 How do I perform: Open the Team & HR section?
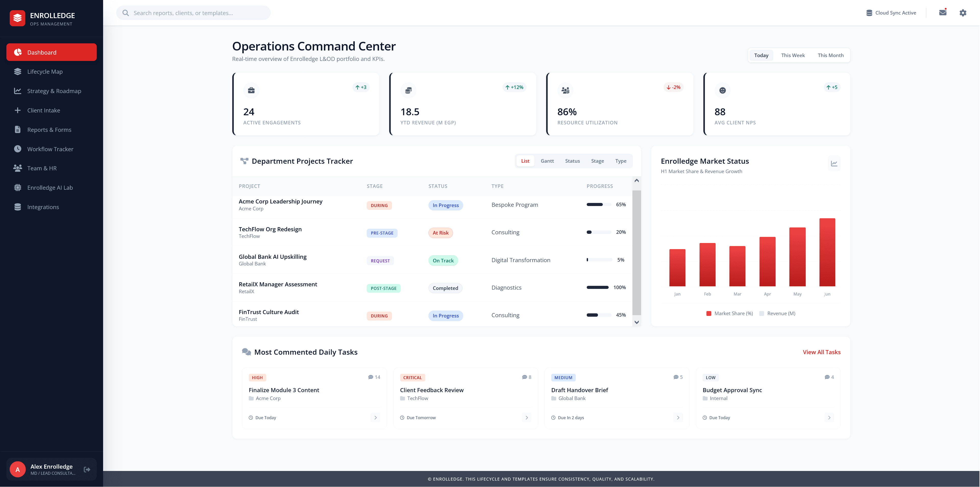click(x=42, y=168)
